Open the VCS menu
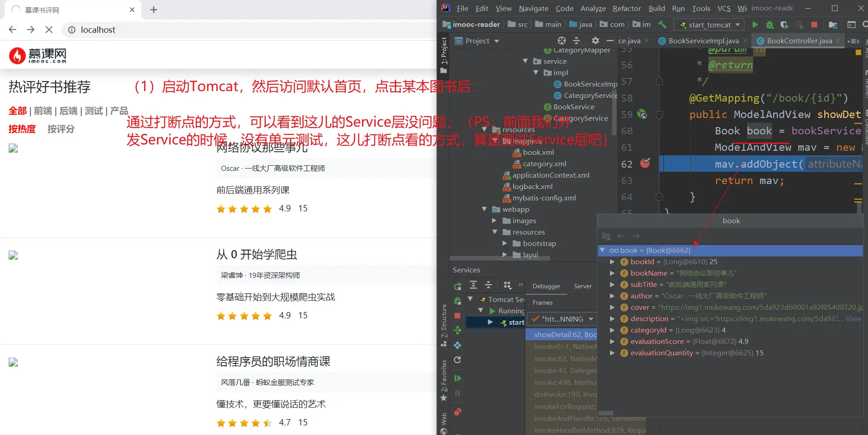Screen dimensions: 868x435 click(x=724, y=8)
